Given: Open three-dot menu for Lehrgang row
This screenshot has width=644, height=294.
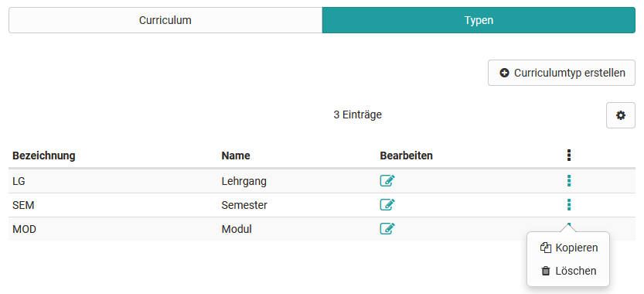Looking at the screenshot, I should tap(569, 181).
